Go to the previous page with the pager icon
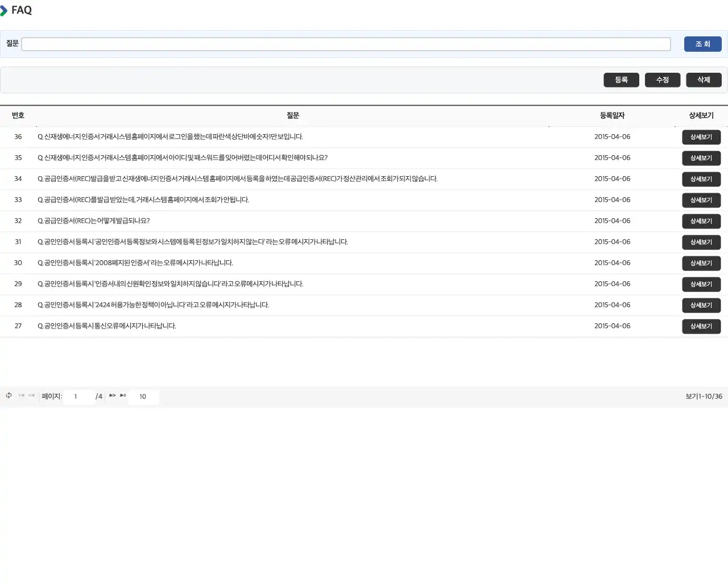 [31, 396]
